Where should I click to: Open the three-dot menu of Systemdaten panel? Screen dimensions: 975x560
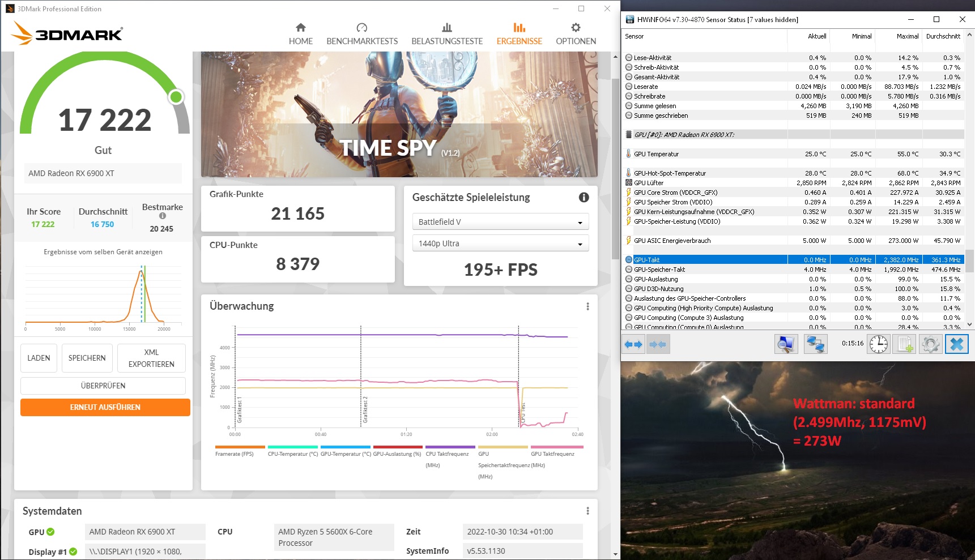click(x=587, y=511)
